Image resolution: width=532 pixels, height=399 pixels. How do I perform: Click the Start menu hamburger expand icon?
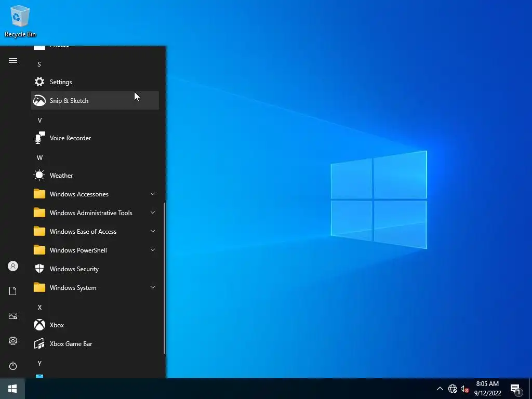point(13,61)
